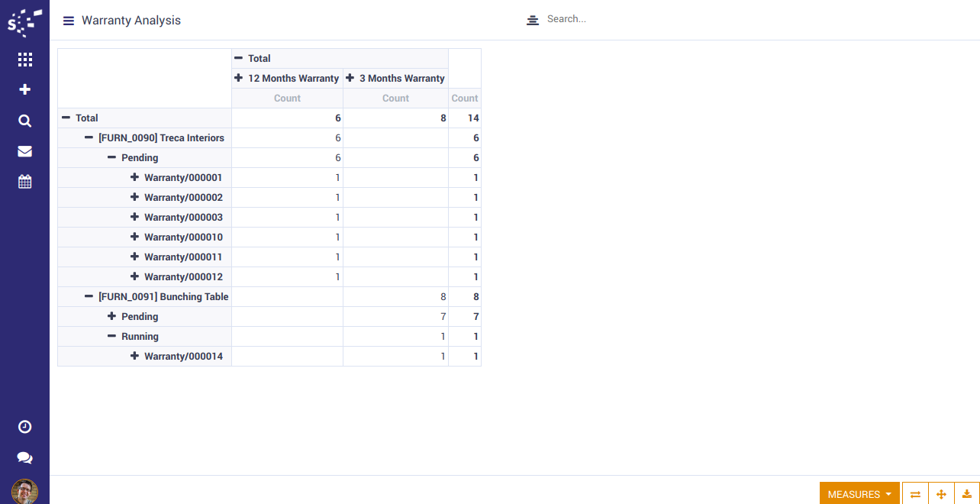Open the apps grid menu in sidebar
980x504 pixels.
tap(24, 59)
